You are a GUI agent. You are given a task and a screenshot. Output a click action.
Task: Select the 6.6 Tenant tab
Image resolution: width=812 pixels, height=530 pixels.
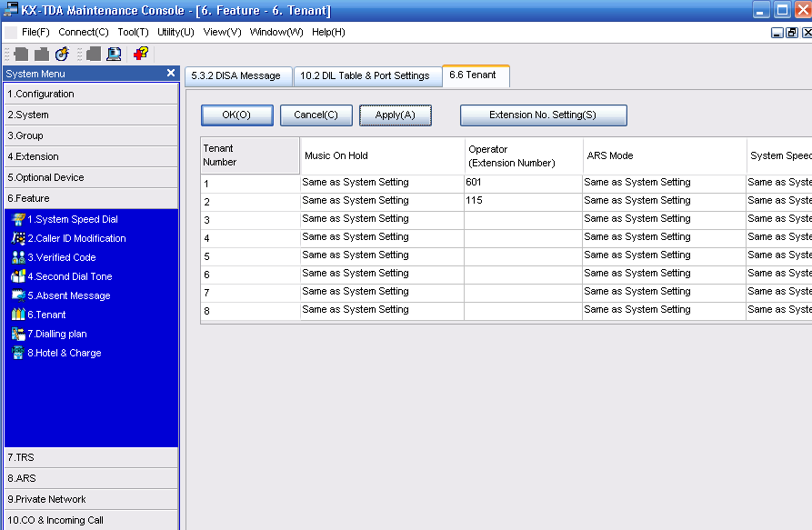click(476, 75)
